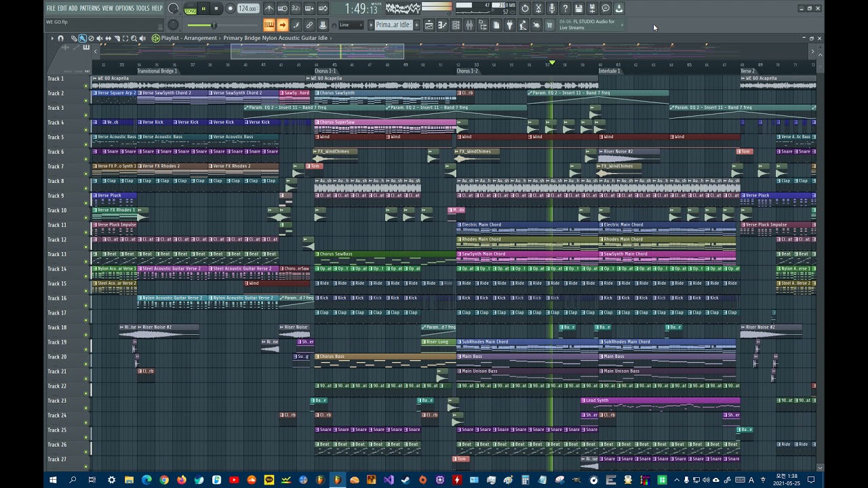Open the Prima..ar Idle pattern selector

393,25
